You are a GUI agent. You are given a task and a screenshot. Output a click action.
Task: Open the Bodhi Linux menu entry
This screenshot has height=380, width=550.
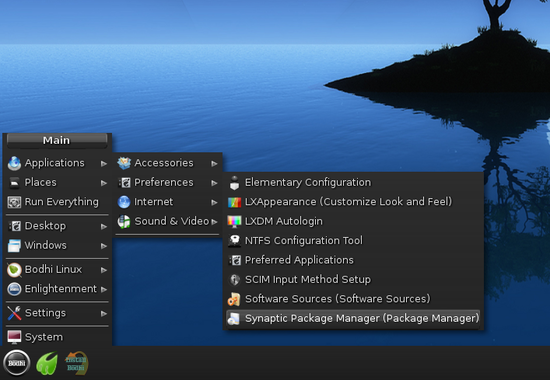[x=57, y=269]
